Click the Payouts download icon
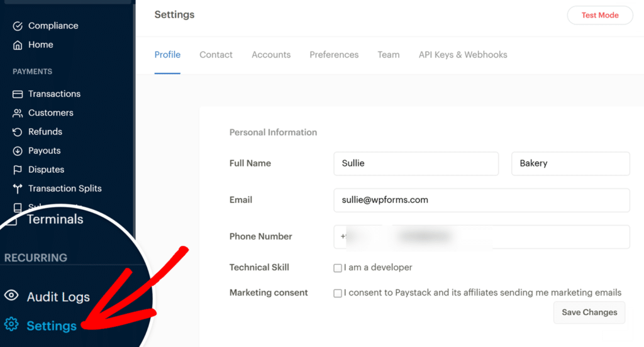The image size is (644, 347). (17, 151)
